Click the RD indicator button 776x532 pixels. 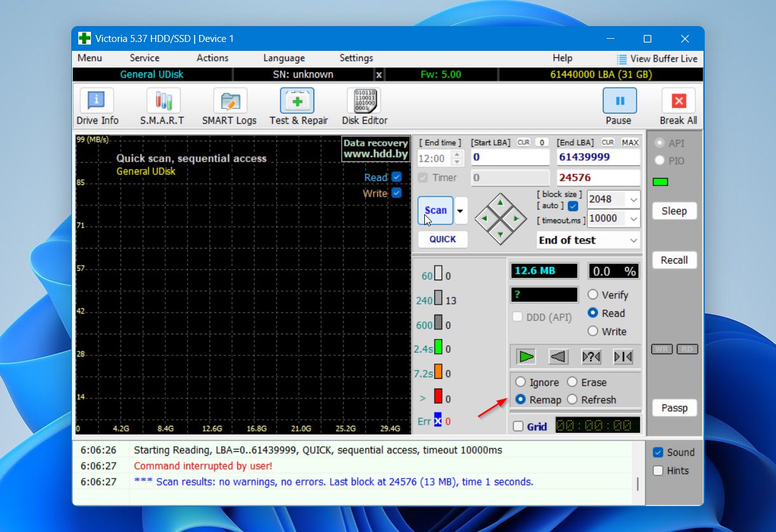tap(687, 349)
